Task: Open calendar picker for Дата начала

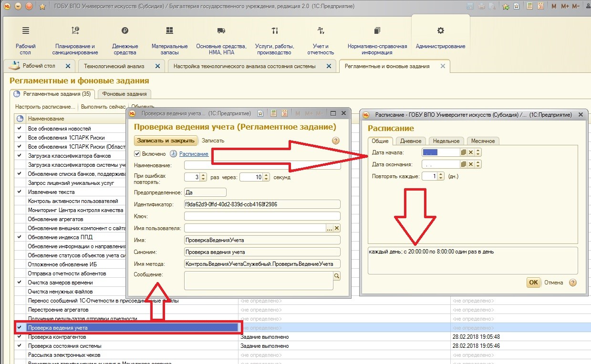Action: click(463, 152)
